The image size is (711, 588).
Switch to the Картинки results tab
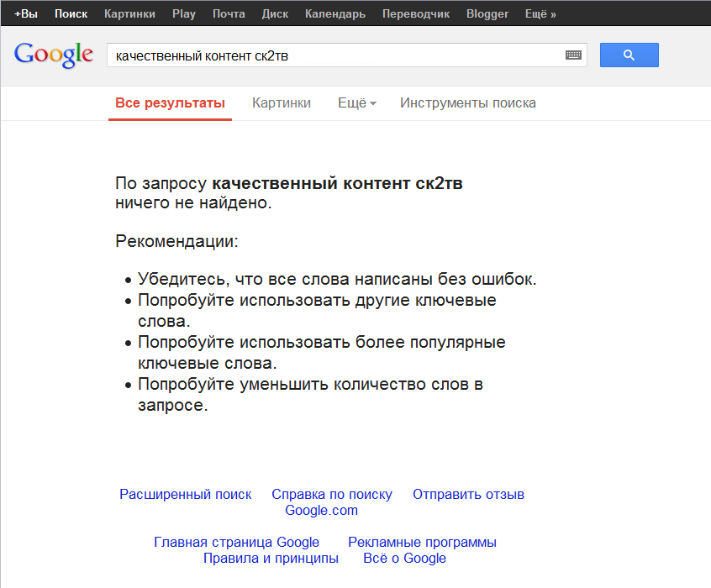click(x=282, y=103)
